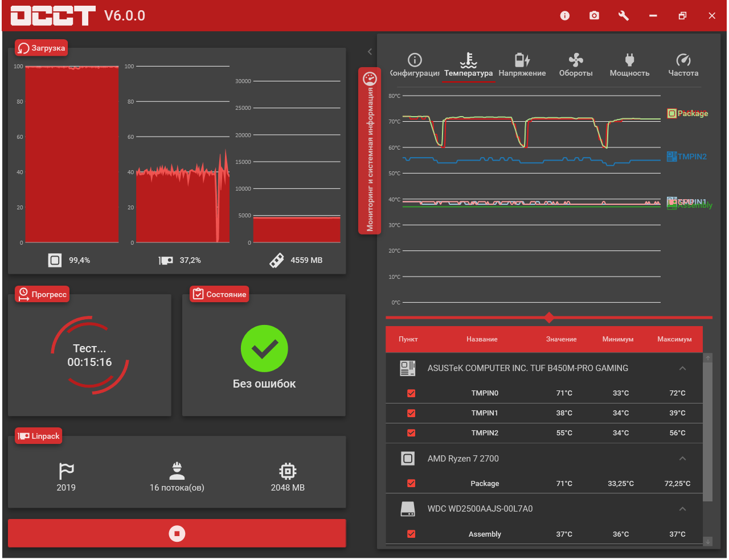729x560 pixels.
Task: Take a screenshot with the camera icon
Action: [594, 15]
